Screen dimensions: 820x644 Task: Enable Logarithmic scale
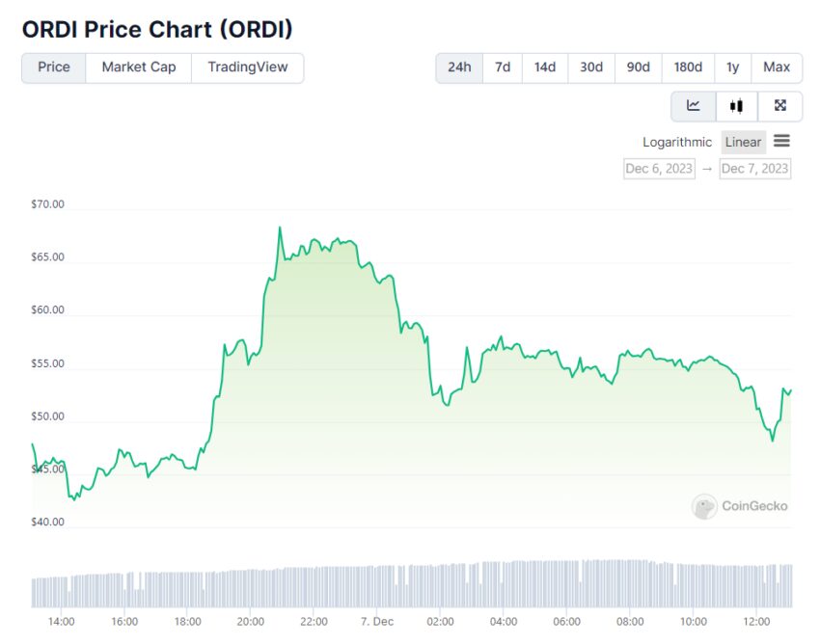pyautogui.click(x=677, y=142)
